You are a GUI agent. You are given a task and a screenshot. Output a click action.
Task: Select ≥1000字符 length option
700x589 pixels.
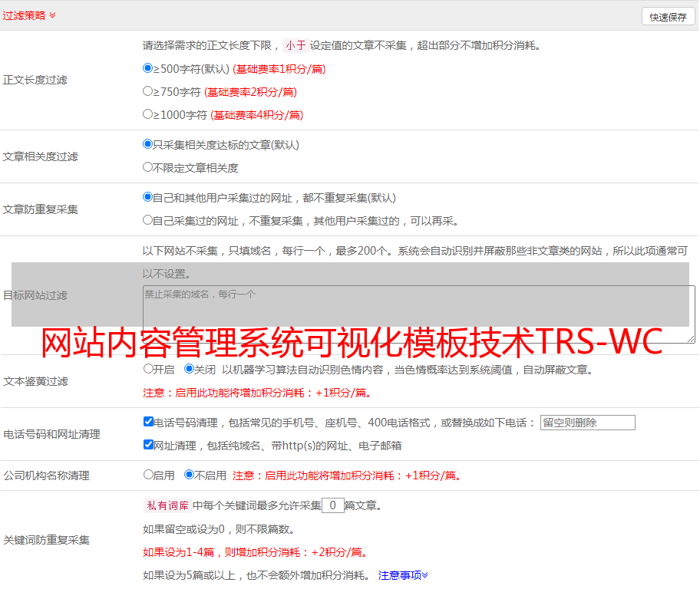pyautogui.click(x=147, y=114)
